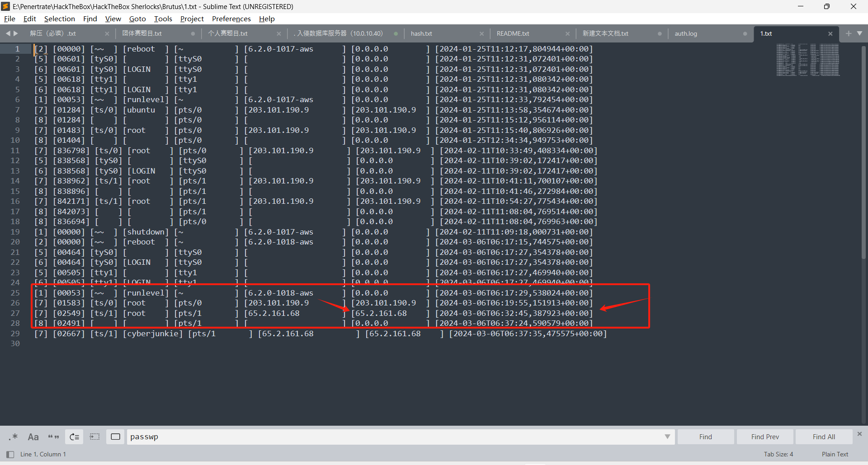Click the minimap code overview
Screen dimensions: 868x465
tap(807, 60)
